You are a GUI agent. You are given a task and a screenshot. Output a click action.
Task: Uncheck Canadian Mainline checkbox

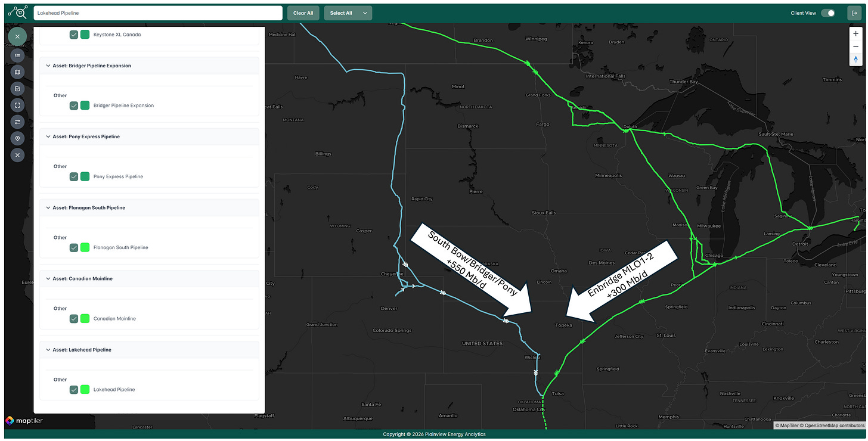point(74,319)
